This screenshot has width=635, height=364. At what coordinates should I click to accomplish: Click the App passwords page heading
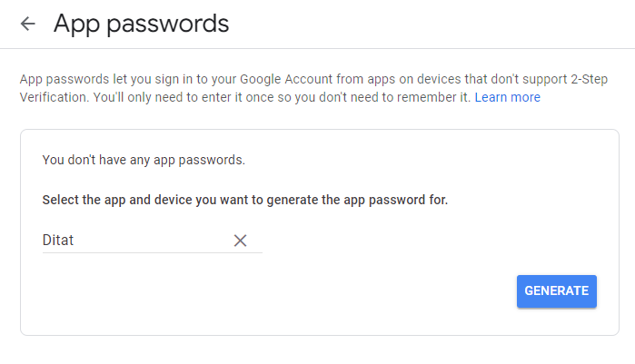pyautogui.click(x=141, y=24)
